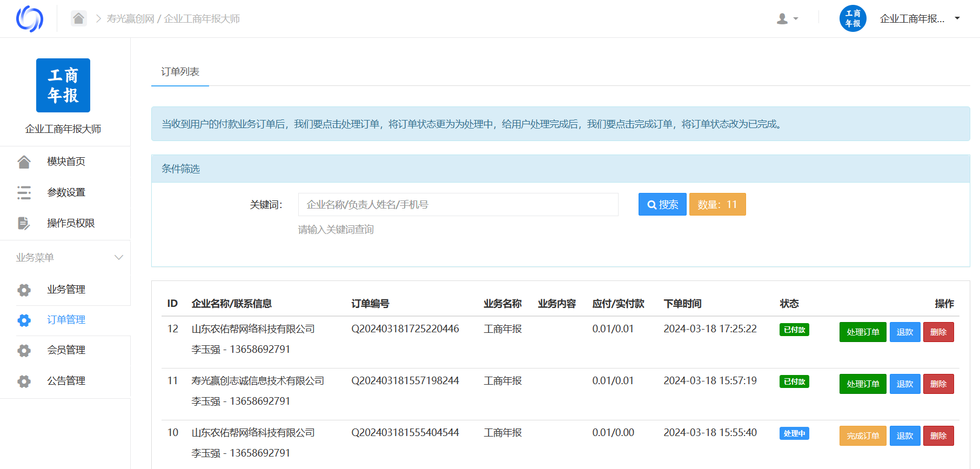This screenshot has height=469, width=980.
Task: Click 删除 for order ID 11
Action: [938, 384]
